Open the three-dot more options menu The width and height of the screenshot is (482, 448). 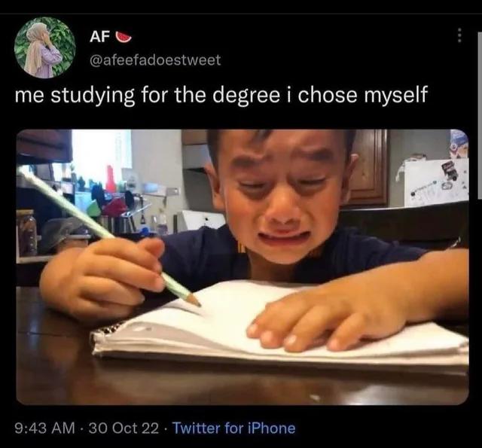click(x=459, y=35)
